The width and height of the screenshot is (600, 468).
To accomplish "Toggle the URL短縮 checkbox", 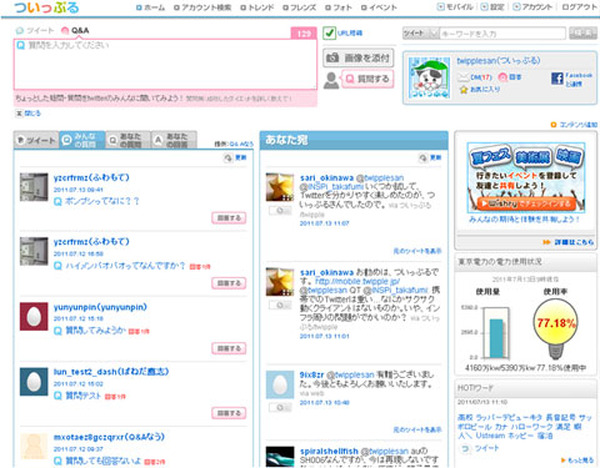I will click(329, 33).
